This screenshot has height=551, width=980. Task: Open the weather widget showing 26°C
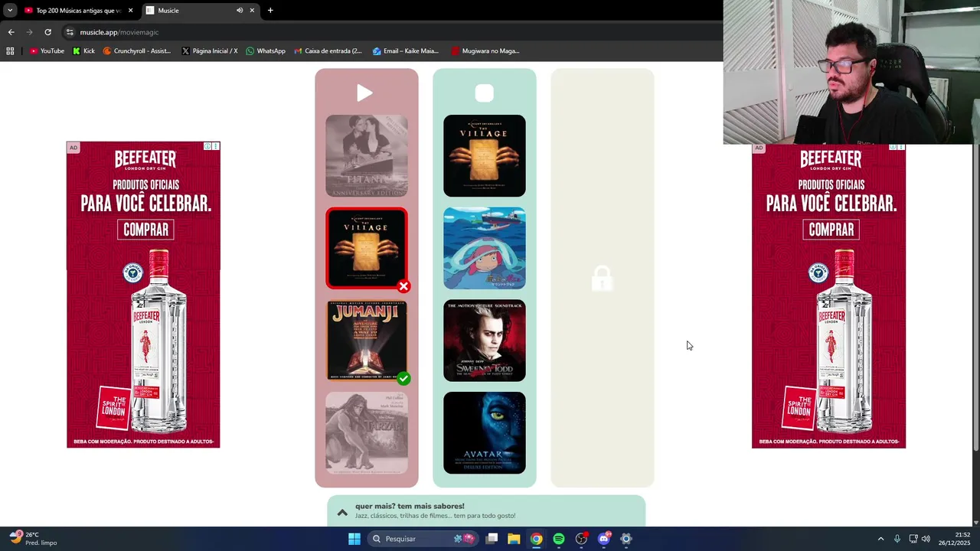(x=34, y=539)
